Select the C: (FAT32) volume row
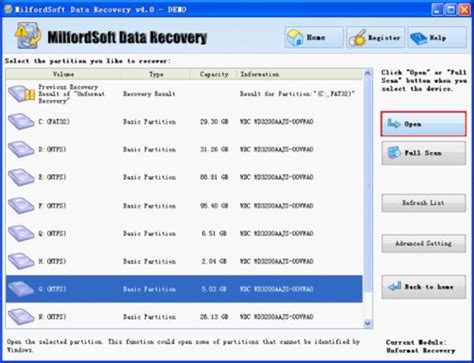474x363 pixels. pyautogui.click(x=184, y=122)
